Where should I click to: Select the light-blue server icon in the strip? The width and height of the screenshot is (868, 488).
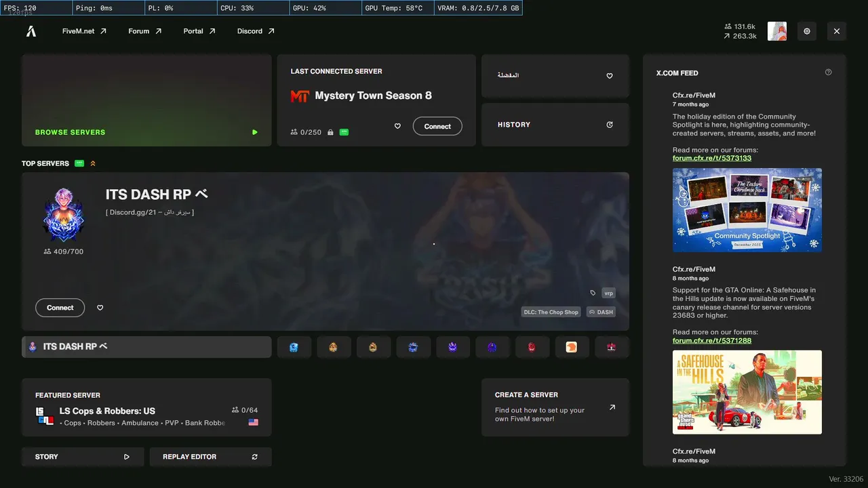point(294,347)
